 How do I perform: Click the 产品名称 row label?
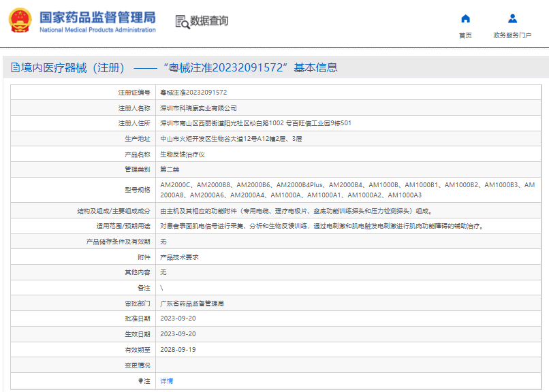point(138,154)
